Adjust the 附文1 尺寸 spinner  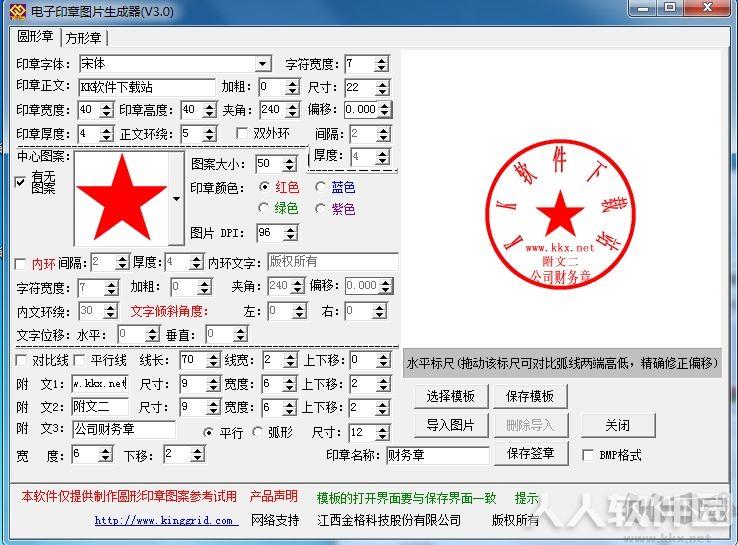pos(213,384)
